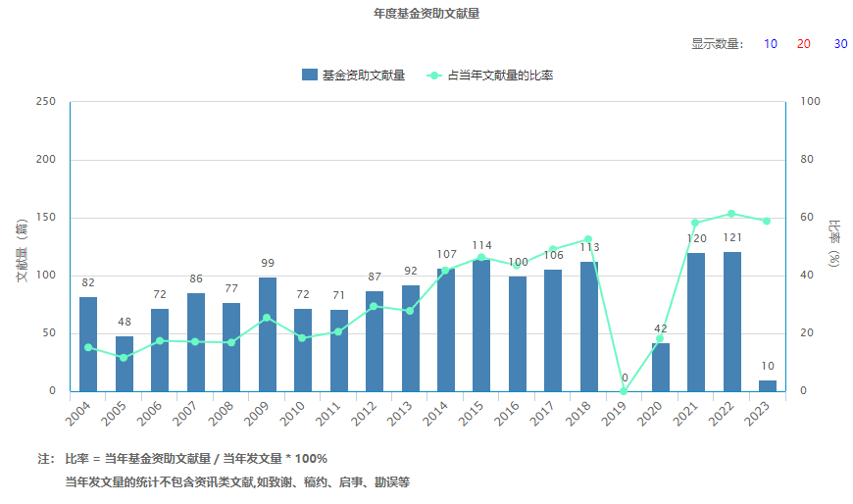Set display count to 10
The width and height of the screenshot is (853, 504).
click(771, 44)
